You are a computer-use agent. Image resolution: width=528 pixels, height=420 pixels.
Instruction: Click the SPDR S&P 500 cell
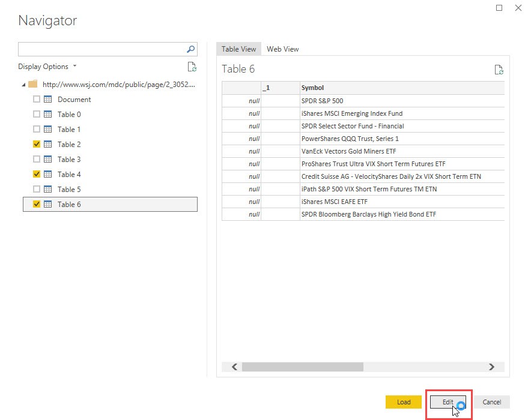[x=402, y=101]
